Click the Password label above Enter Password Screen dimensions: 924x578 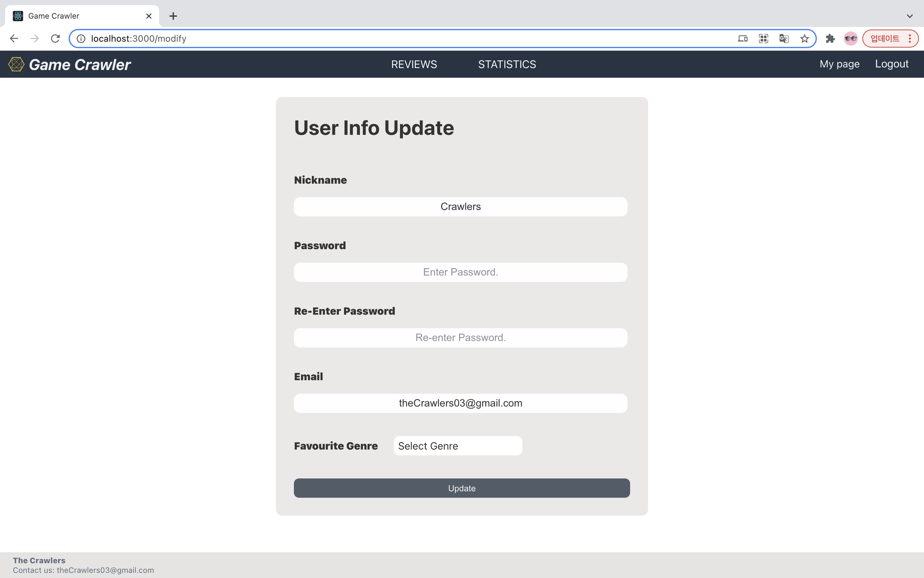(320, 245)
